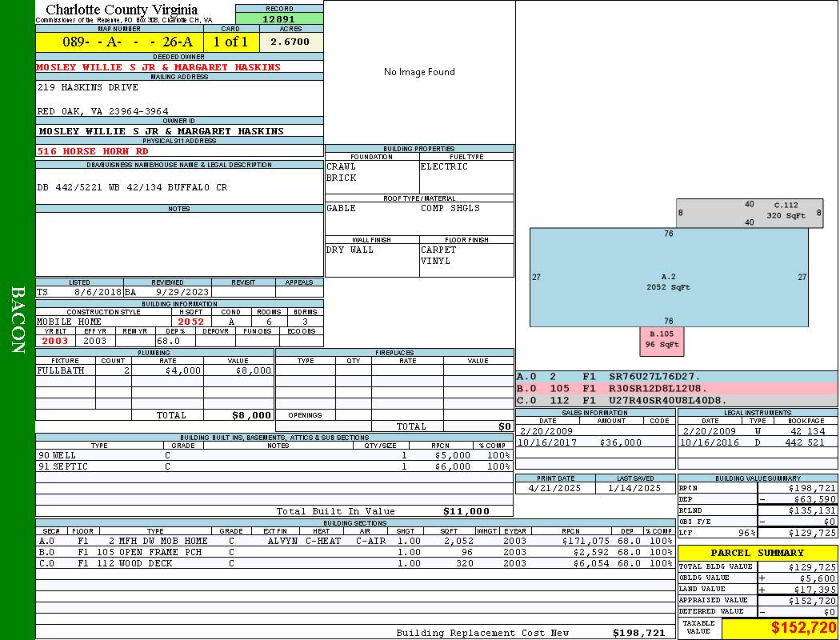
Task: Click reviewed date 9/29/2023
Action: click(182, 292)
